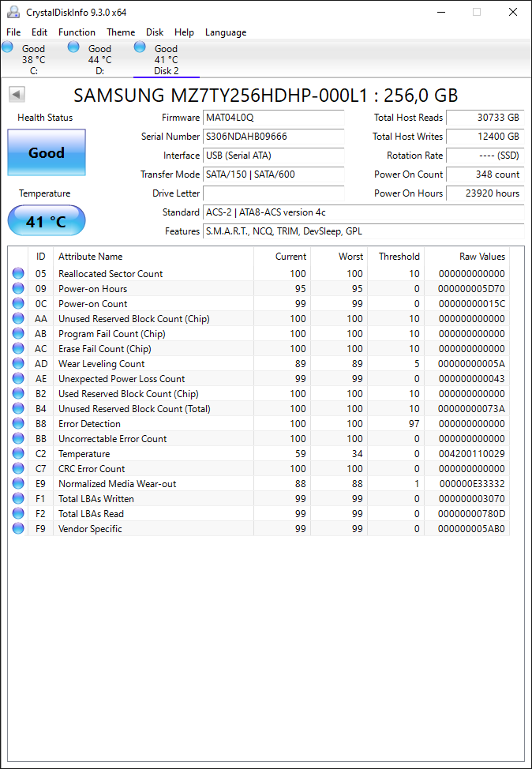Click the Good health status button

click(47, 152)
